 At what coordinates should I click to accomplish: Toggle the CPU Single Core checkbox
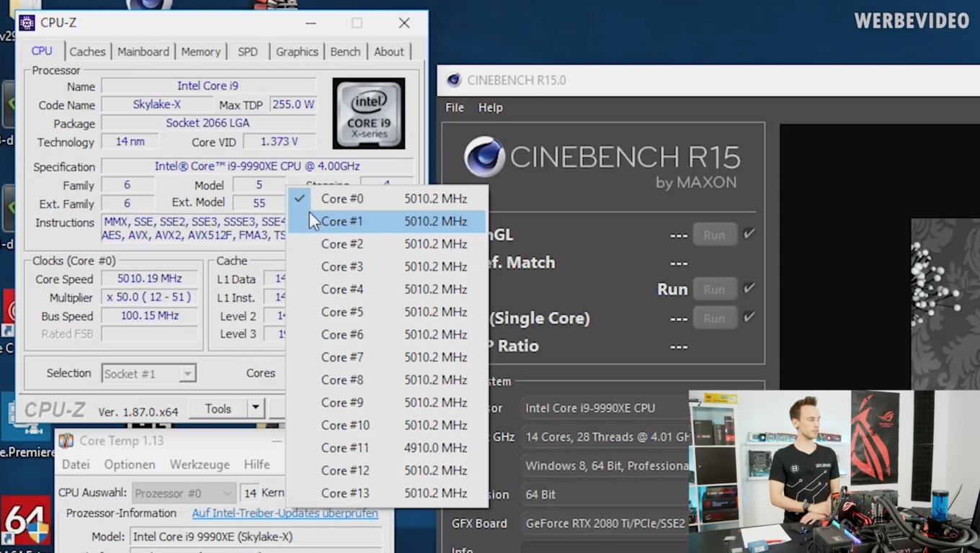tap(749, 317)
